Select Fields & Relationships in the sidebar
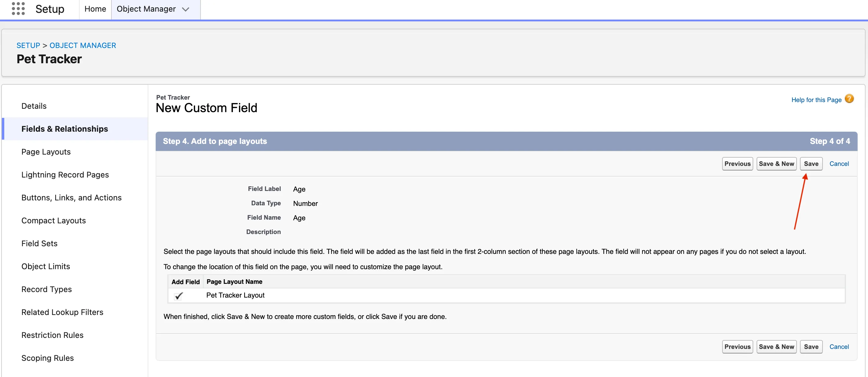Viewport: 868px width, 377px height. 65,129
